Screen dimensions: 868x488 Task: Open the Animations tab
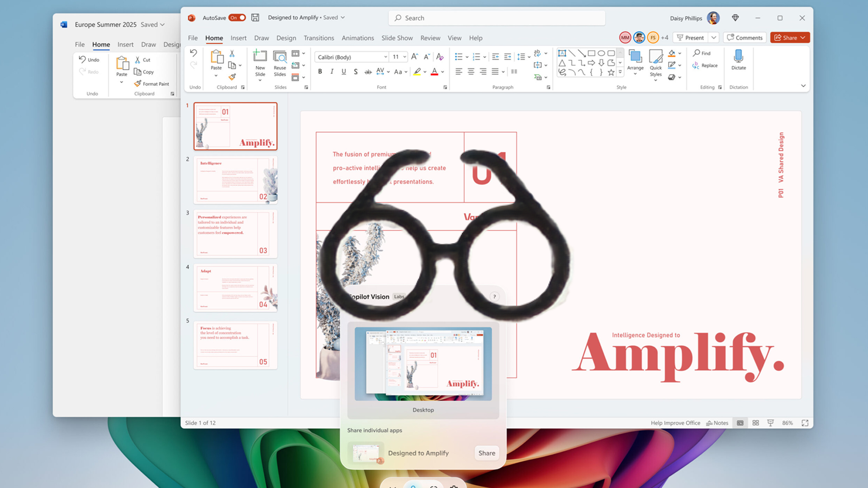pyautogui.click(x=358, y=38)
